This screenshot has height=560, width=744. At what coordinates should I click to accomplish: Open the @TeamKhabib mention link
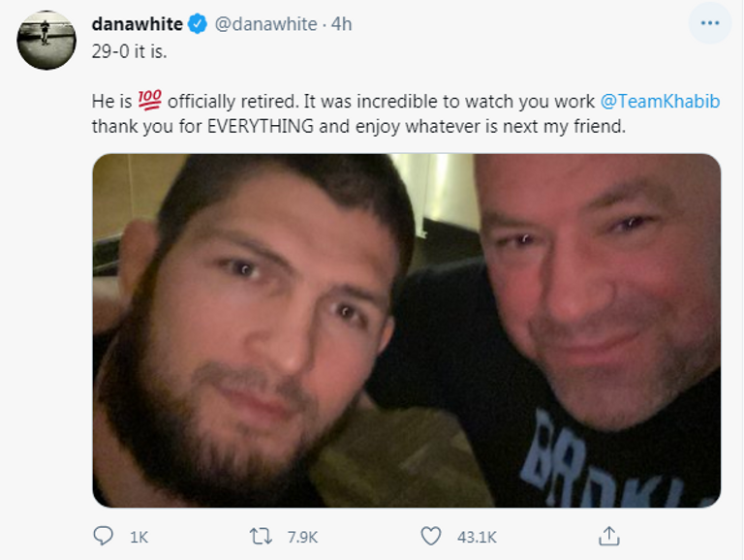pyautogui.click(x=660, y=101)
